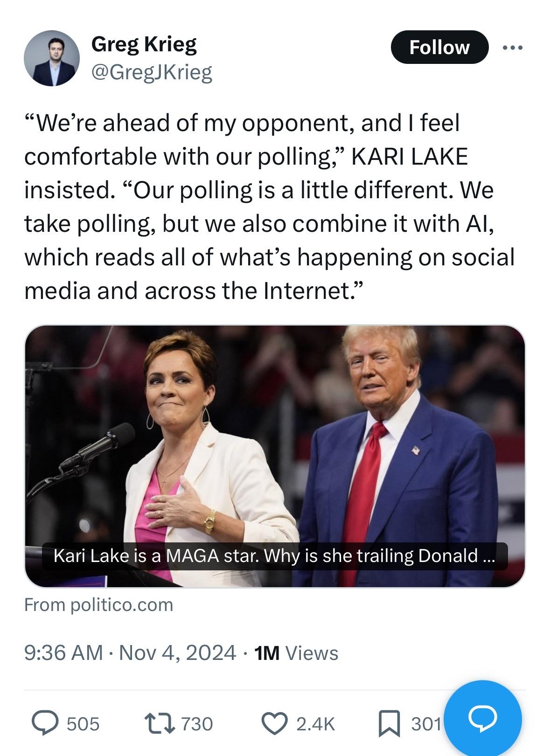Click the 505 replies count
This screenshot has width=550, height=756.
(x=83, y=724)
